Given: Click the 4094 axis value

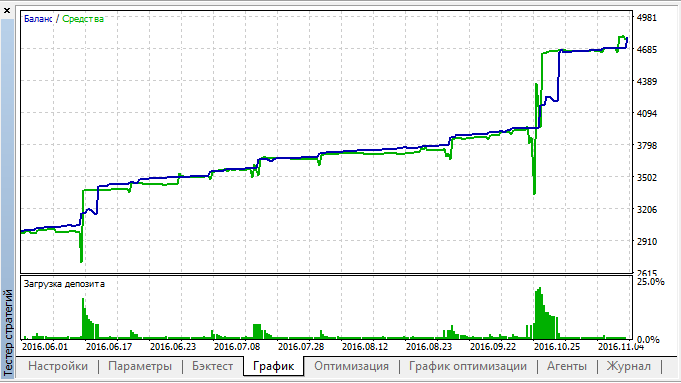Looking at the screenshot, I should (647, 113).
